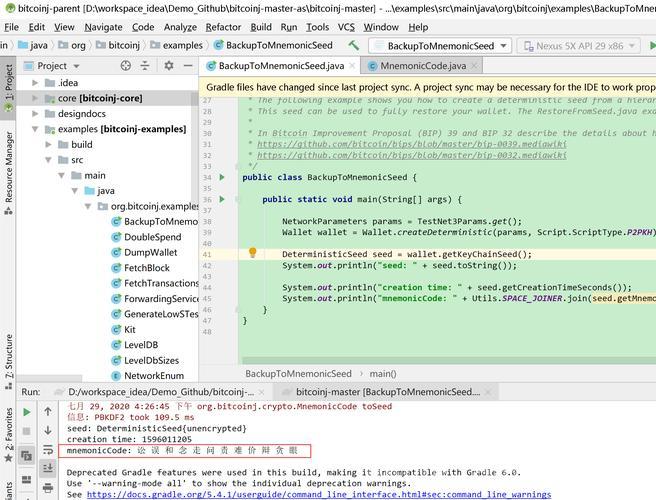Select FetchBlock class in tree
The image size is (656, 500).
(141, 268)
